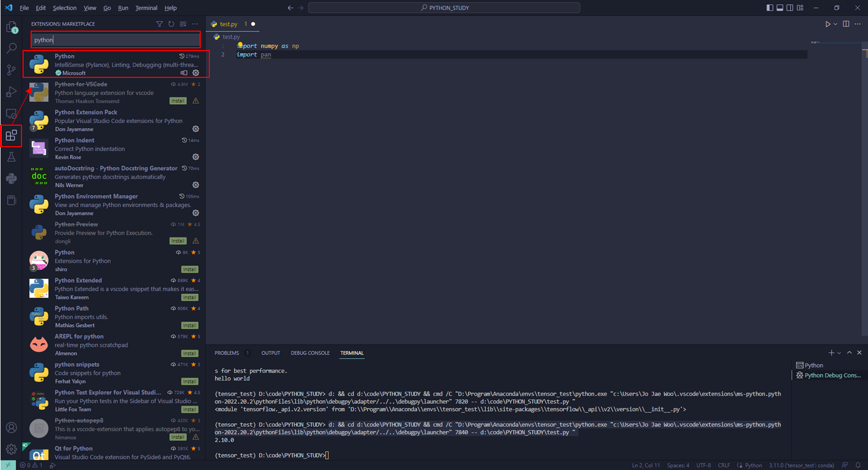Open new terminal launch profile dropdown
The height and width of the screenshot is (470, 868).
(839, 353)
